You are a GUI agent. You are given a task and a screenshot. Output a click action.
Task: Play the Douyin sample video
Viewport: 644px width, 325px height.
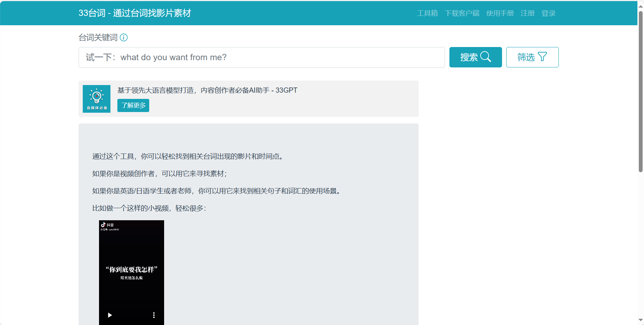[110, 315]
